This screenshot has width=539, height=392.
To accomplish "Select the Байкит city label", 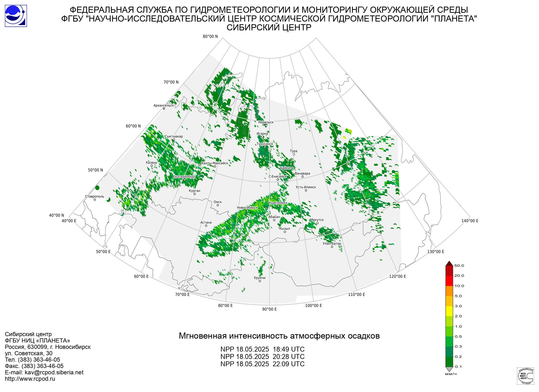I will tap(286, 168).
